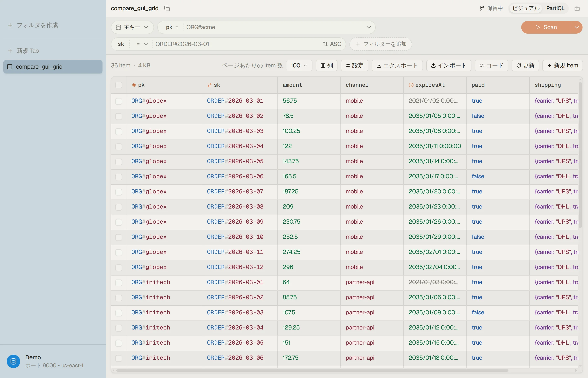588x378 pixels.
Task: Expand the pk value suggestions chevron
Action: (x=369, y=27)
